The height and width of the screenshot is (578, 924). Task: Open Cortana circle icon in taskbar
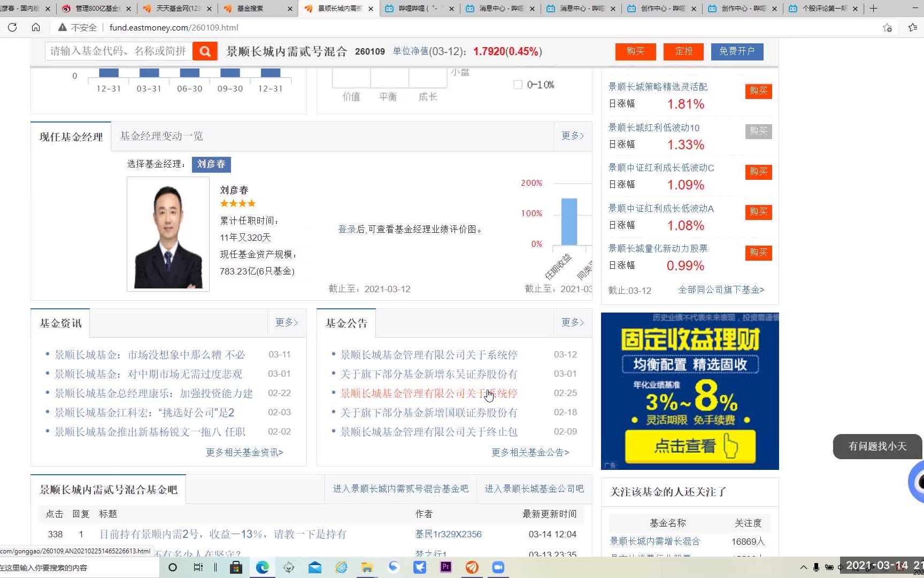(173, 567)
